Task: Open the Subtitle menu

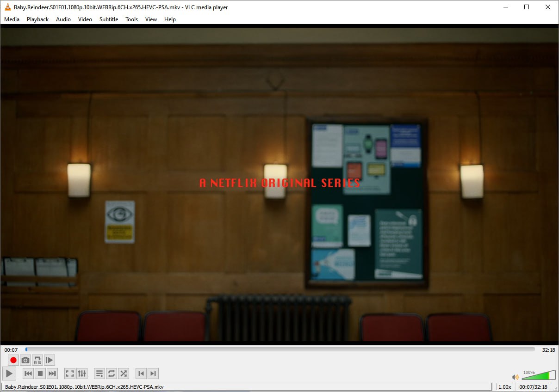Action: coord(109,19)
